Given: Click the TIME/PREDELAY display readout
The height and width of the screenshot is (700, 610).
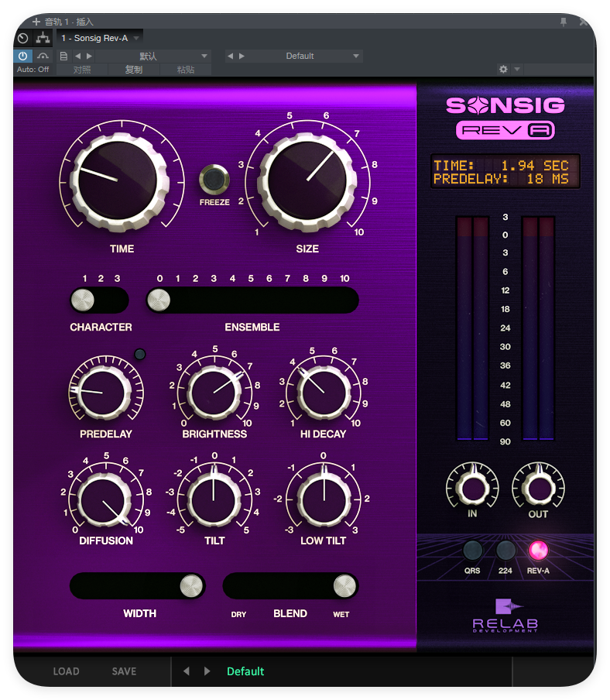Looking at the screenshot, I should (505, 172).
